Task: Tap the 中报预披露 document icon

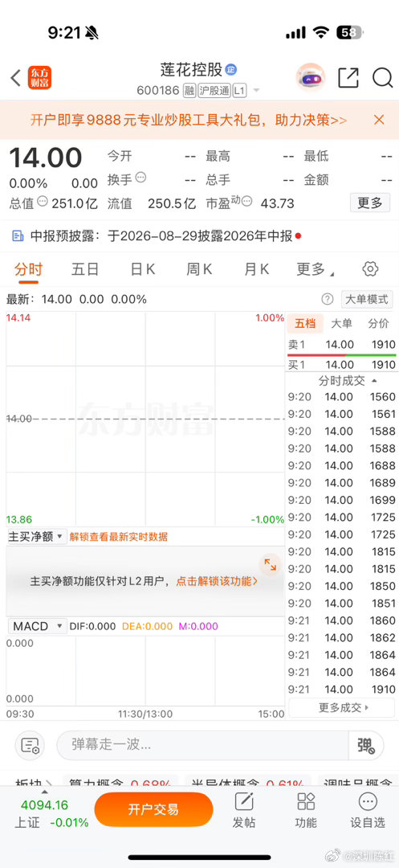Action: 18,236
